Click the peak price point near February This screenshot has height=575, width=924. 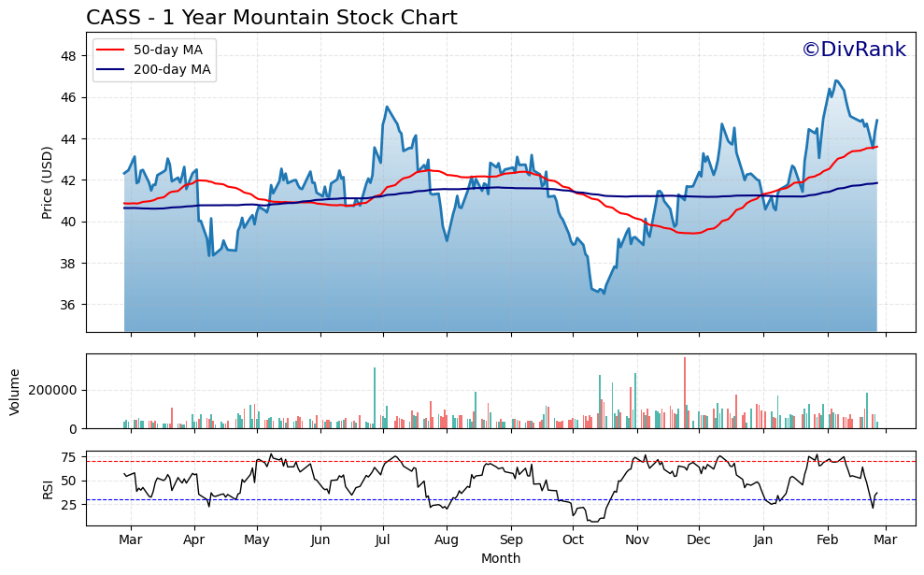coord(836,80)
